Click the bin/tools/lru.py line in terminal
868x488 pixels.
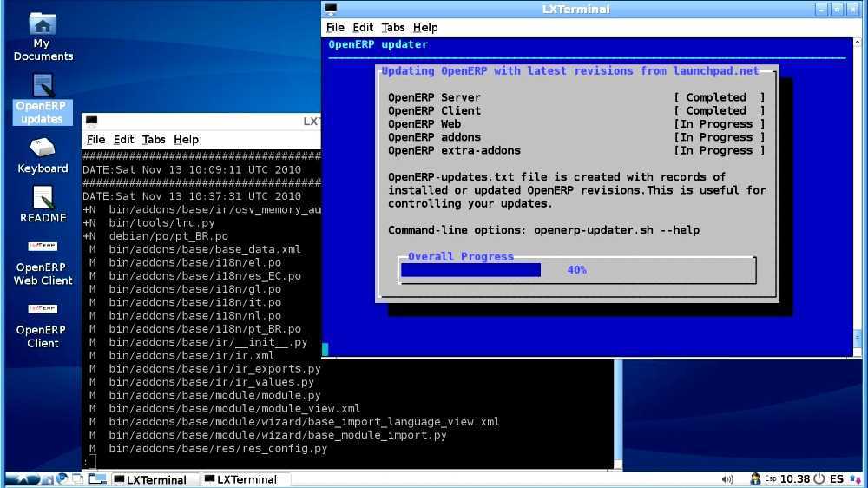[x=148, y=222]
